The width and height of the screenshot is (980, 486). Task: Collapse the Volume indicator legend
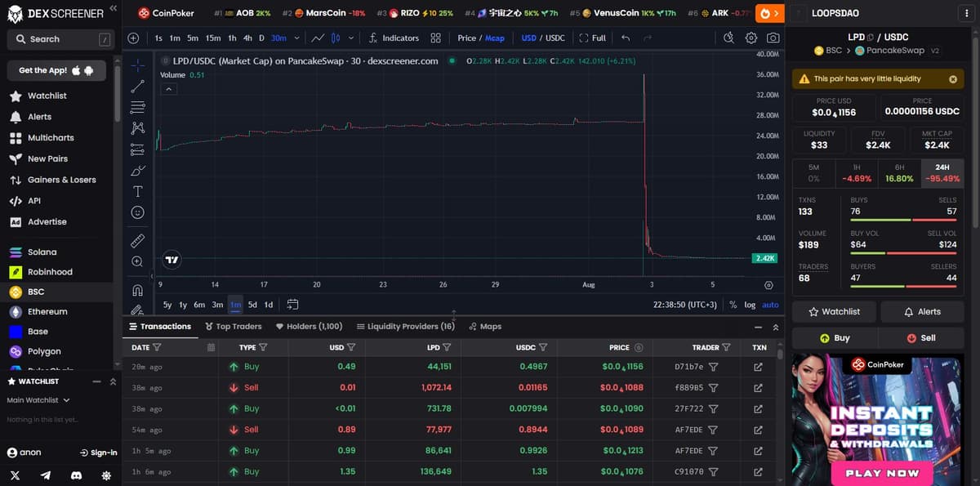168,88
